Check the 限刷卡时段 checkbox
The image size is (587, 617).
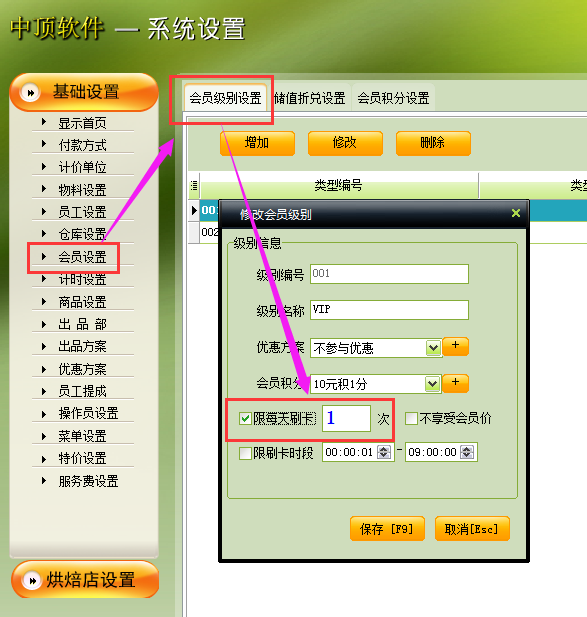245,453
